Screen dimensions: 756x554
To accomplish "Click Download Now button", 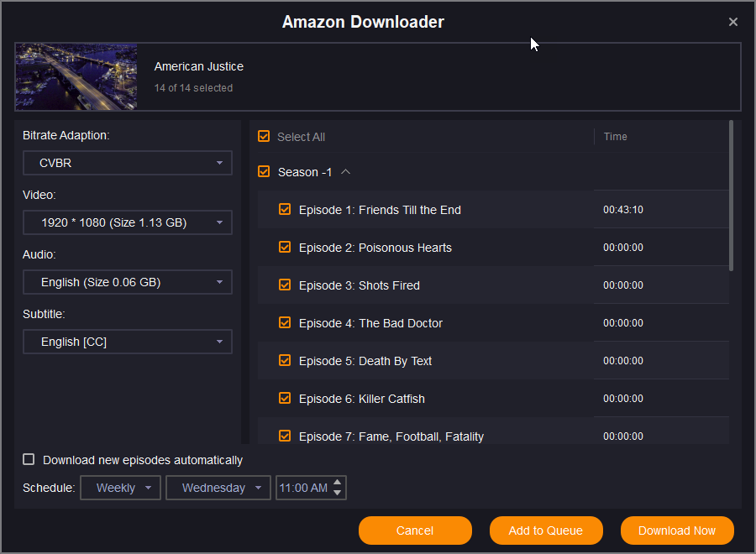I will (677, 530).
